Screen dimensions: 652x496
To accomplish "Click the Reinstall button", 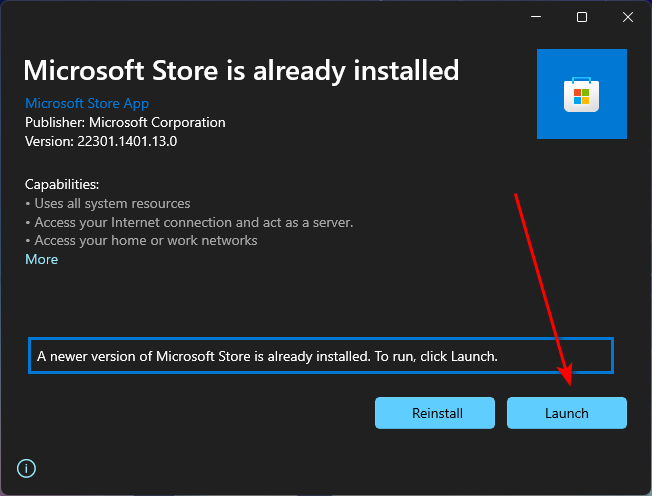I will pos(435,413).
